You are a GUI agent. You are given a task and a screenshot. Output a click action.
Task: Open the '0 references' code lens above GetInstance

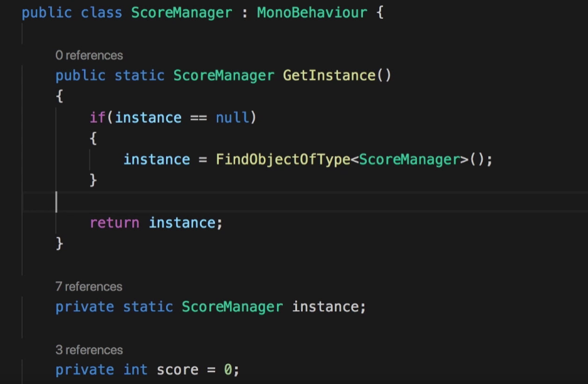click(89, 56)
